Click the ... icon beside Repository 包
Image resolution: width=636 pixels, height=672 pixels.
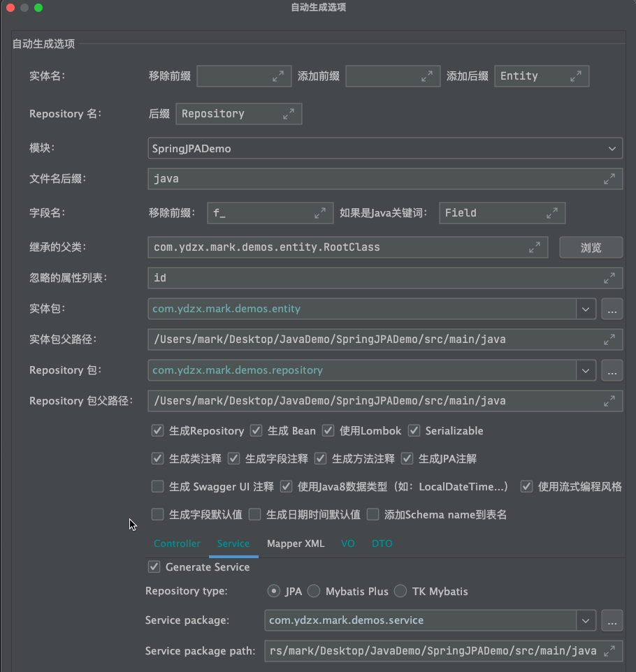pyautogui.click(x=612, y=370)
